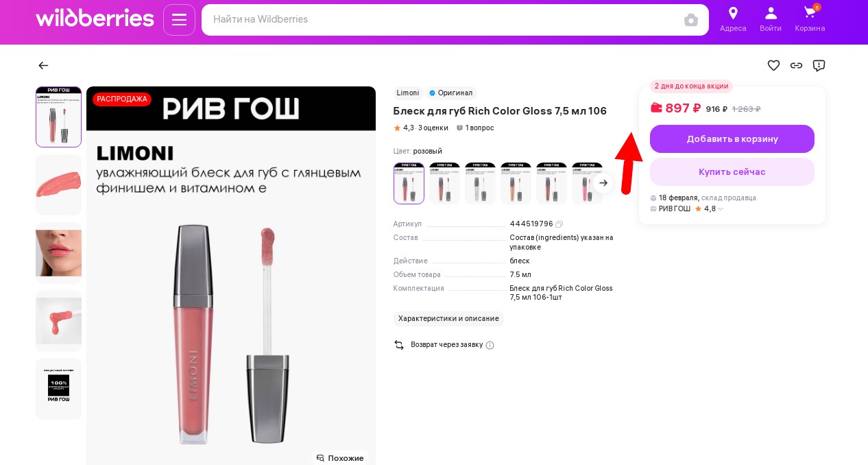The width and height of the screenshot is (868, 465).
Task: Open the hamburger catalog menu
Action: coord(179,20)
